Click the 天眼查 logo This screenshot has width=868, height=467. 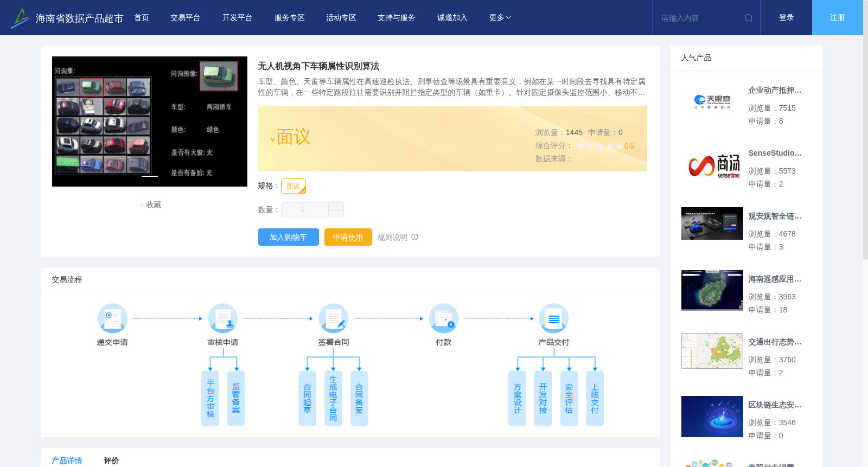click(x=712, y=102)
